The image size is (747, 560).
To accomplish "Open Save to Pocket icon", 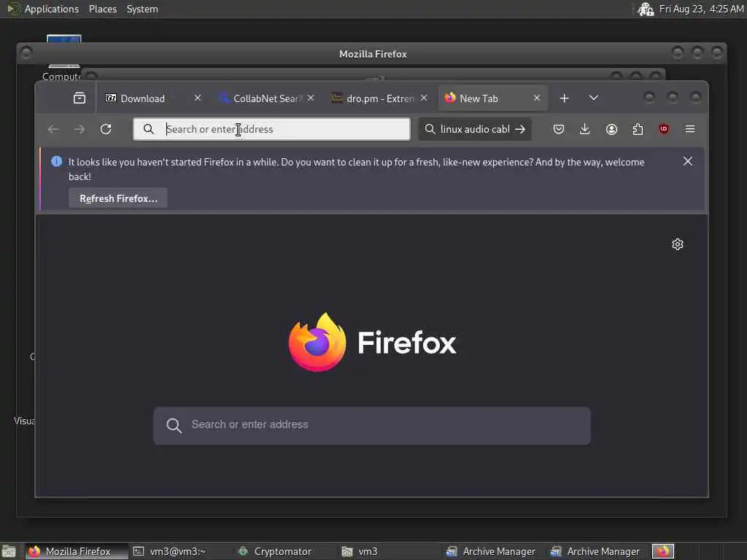I will click(x=559, y=129).
